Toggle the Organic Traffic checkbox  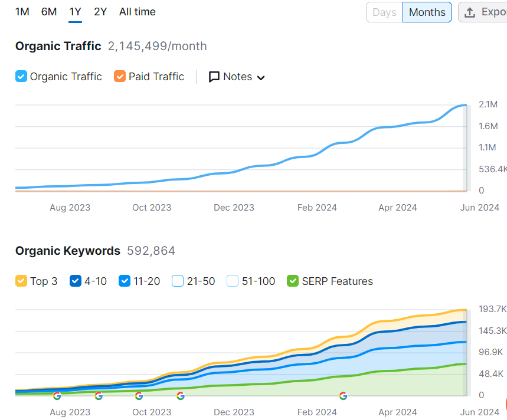pos(21,77)
